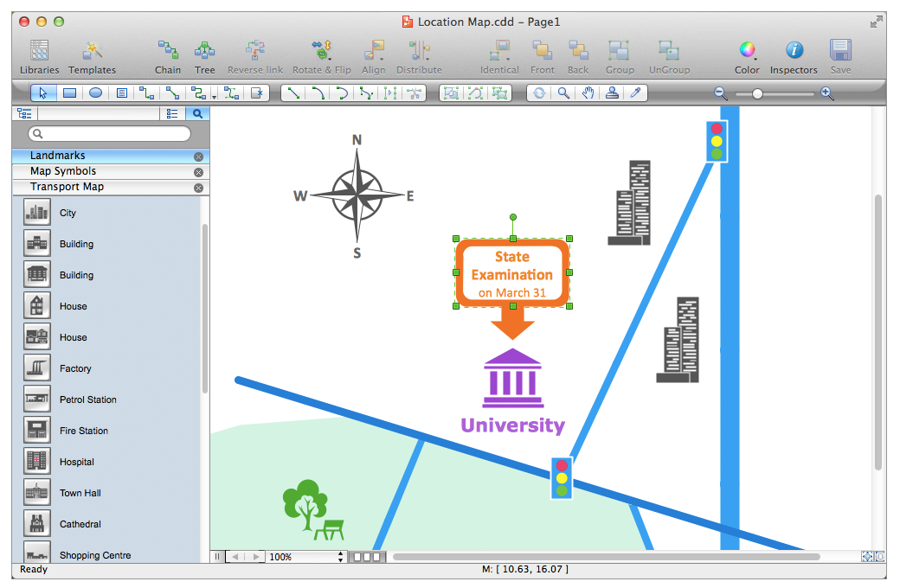The width and height of the screenshot is (900, 588).
Task: Close the Landmarks library
Action: pyautogui.click(x=198, y=157)
